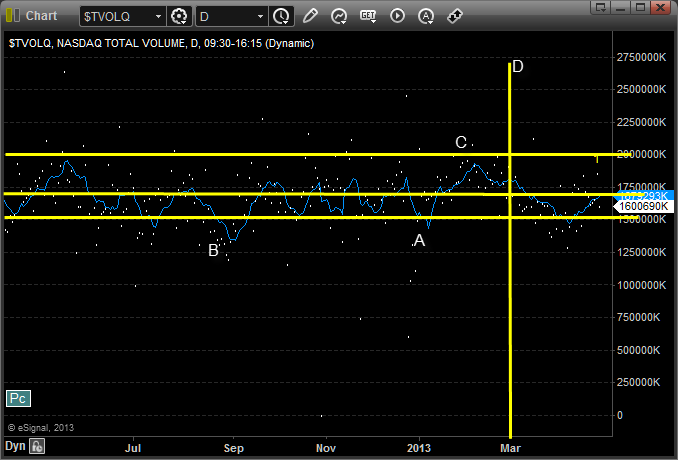Click the text label D

[x=518, y=67]
